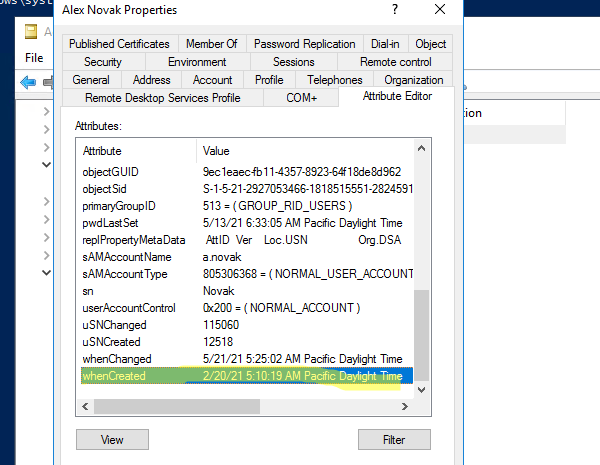Select the uSNCreated attribute row
Screen dimensions: 600x465
tap(247, 342)
